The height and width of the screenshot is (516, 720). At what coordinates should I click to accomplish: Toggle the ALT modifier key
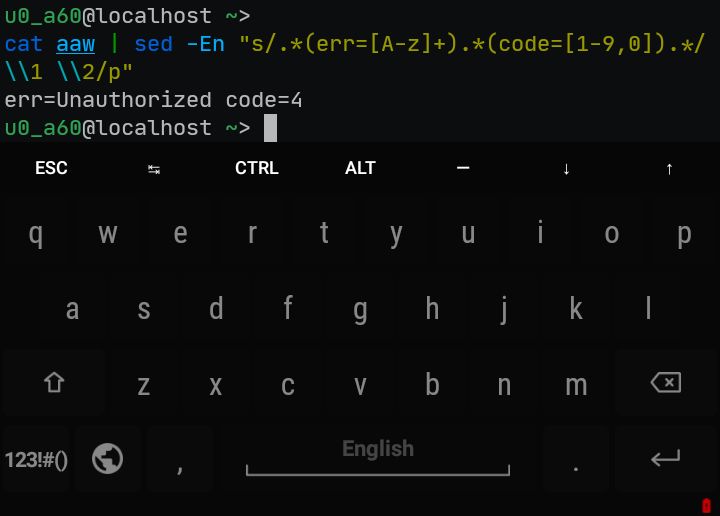point(360,168)
